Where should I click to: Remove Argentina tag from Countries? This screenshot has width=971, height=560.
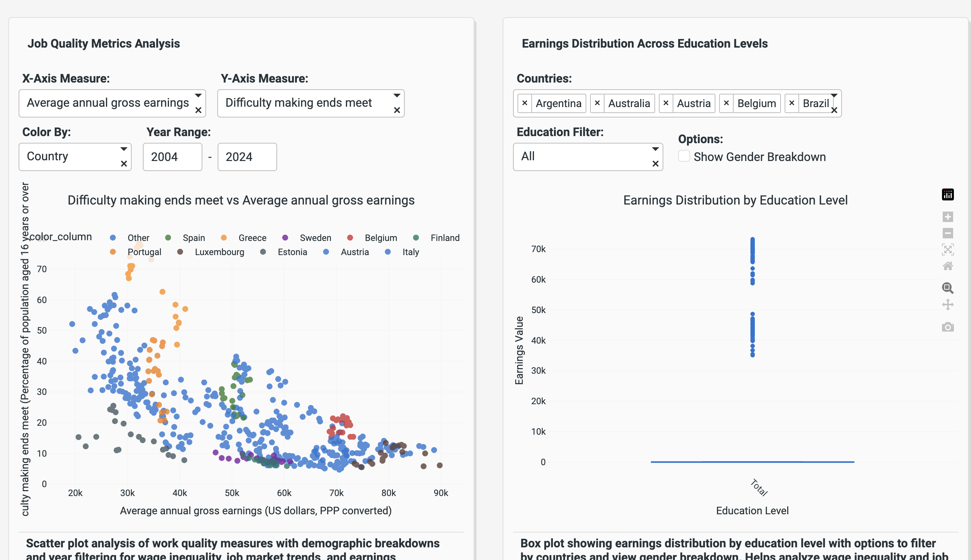pyautogui.click(x=524, y=103)
